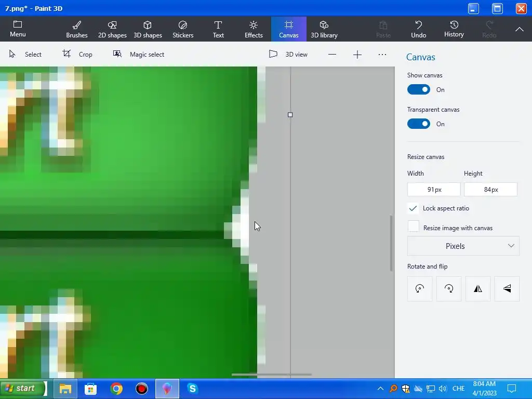Image resolution: width=532 pixels, height=399 pixels.
Task: Open the 3D shapes tab
Action: [148, 29]
